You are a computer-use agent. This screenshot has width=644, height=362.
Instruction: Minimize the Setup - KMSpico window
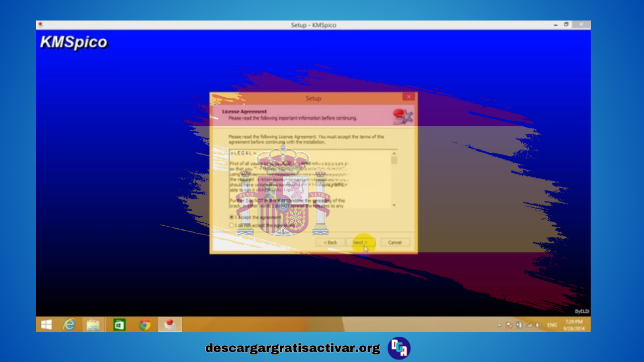555,25
